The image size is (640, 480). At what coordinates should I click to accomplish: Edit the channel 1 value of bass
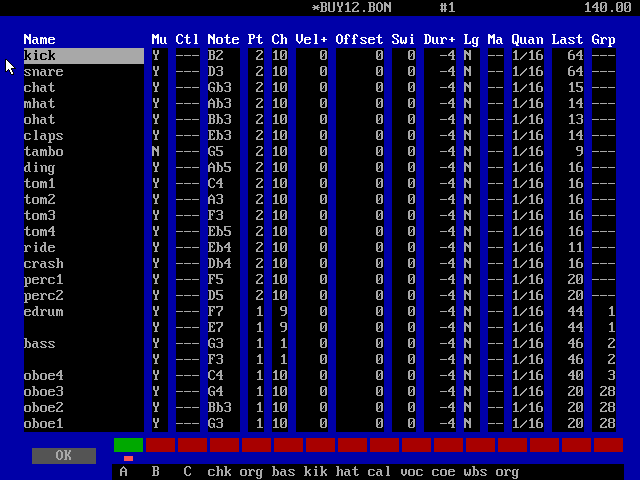tap(280, 343)
